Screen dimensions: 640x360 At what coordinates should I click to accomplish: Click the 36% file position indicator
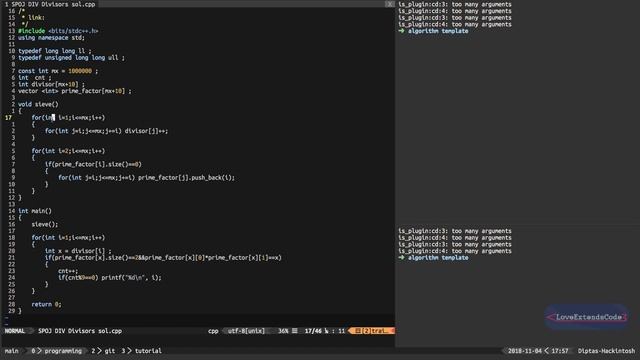[283, 331]
